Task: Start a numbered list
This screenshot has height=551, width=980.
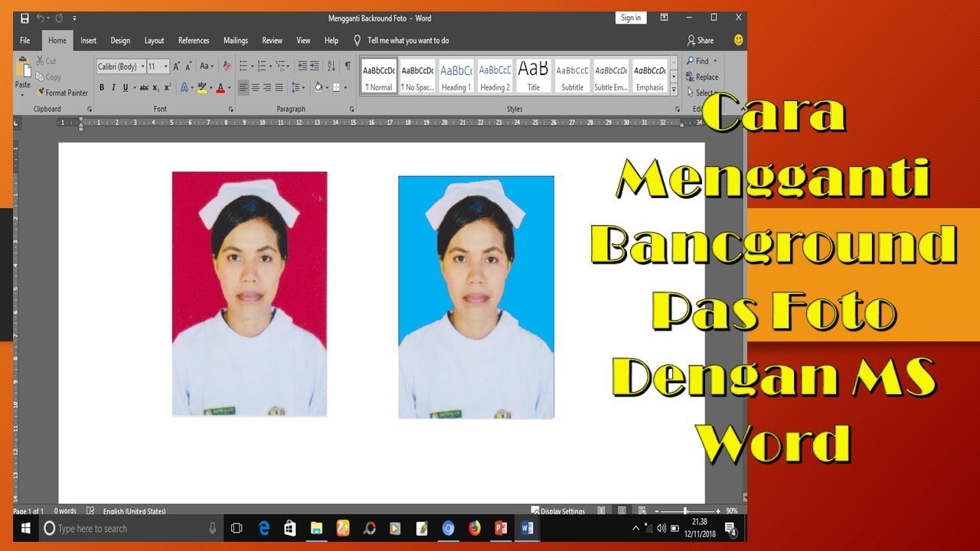Action: pos(262,67)
